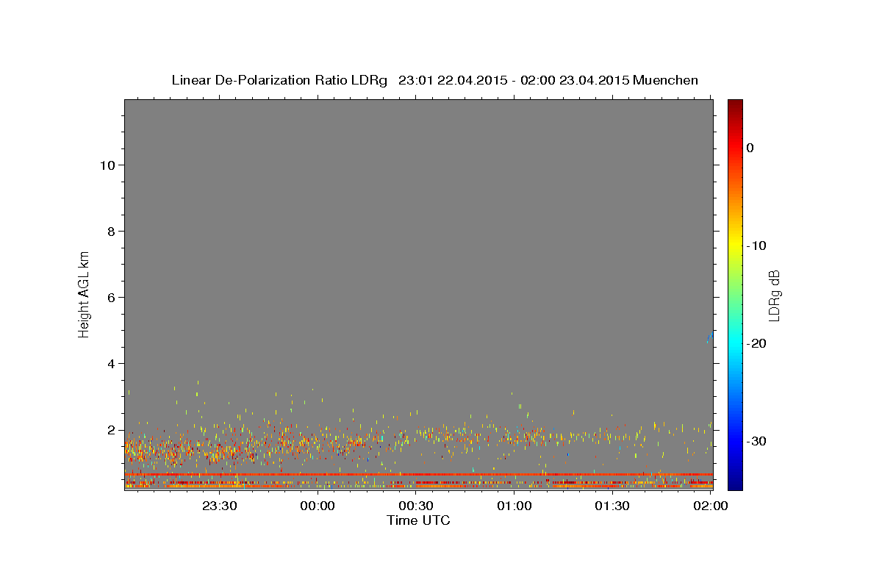Select the 01:00 time tick label
Viewport: 882px width, 588px height.
[x=514, y=506]
